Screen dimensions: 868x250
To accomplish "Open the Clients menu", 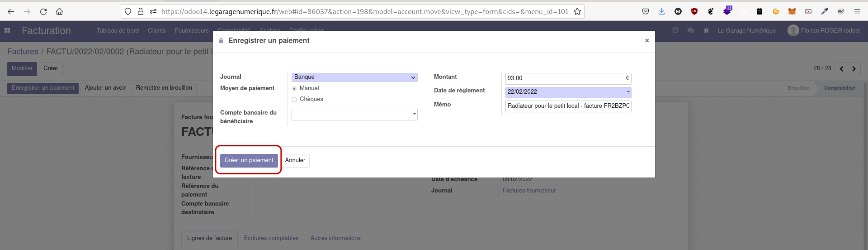I will (x=157, y=30).
